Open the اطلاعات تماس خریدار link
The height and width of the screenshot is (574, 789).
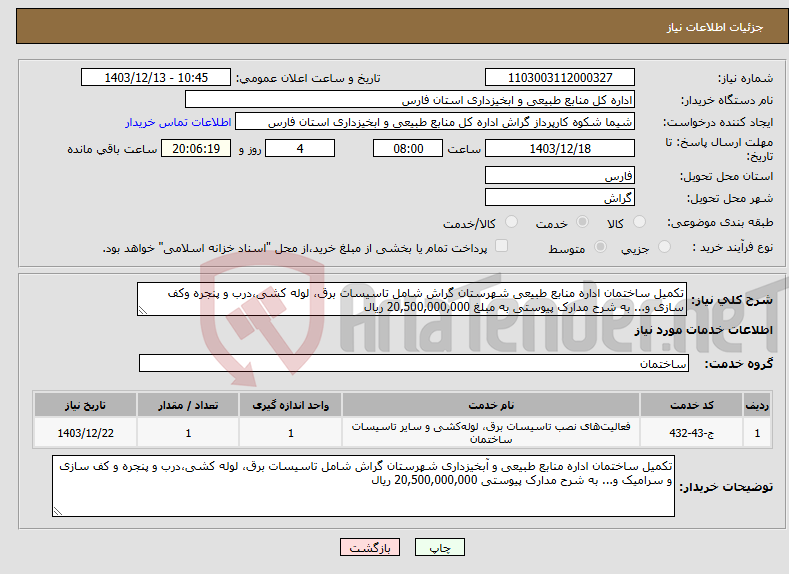coord(178,122)
